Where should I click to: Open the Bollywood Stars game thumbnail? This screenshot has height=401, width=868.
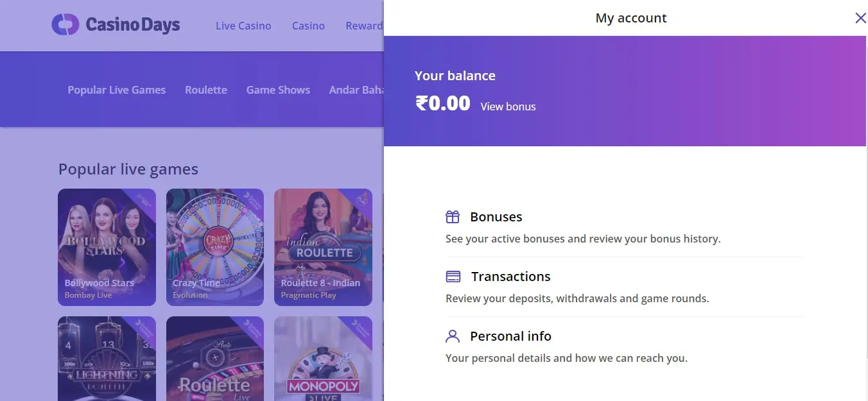point(107,247)
